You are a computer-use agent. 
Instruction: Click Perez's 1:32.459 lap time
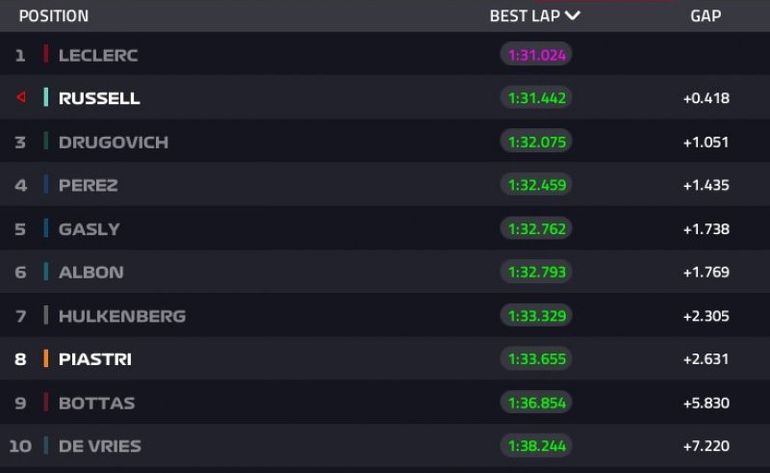click(x=536, y=185)
